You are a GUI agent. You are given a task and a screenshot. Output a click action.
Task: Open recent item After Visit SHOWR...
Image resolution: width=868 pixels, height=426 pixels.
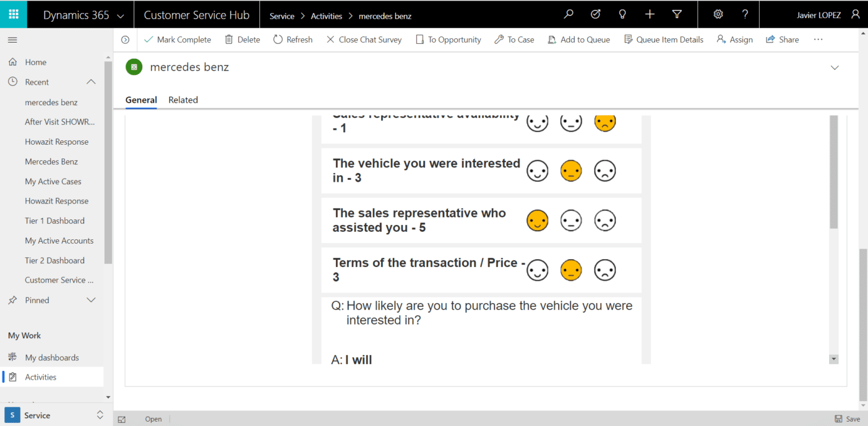pos(60,122)
